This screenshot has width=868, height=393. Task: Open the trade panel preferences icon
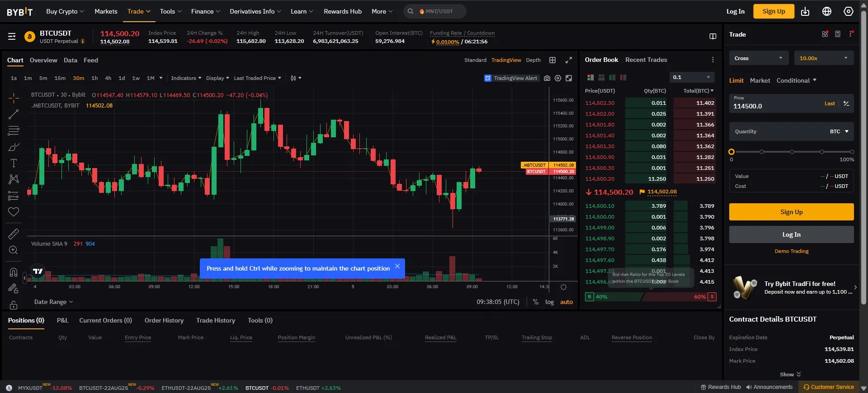pos(825,34)
